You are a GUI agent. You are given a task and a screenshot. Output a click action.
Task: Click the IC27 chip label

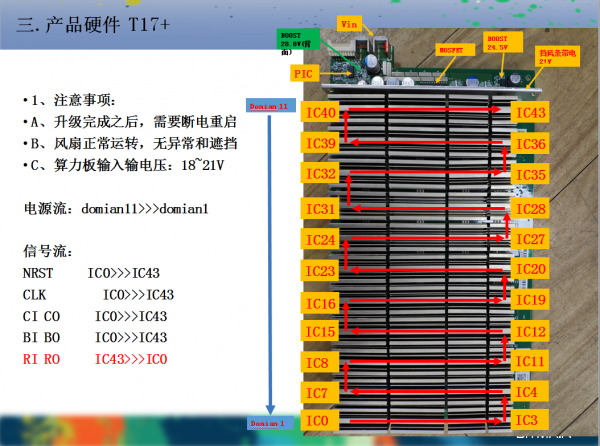529,240
